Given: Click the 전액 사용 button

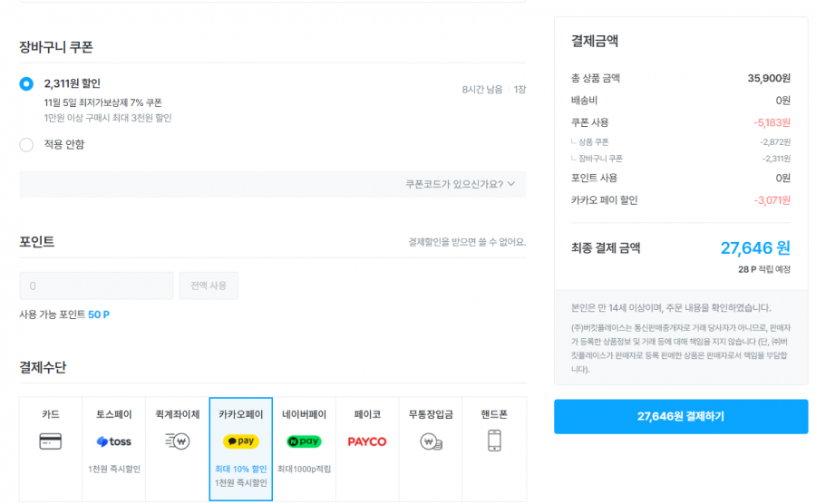Looking at the screenshot, I should click(209, 286).
